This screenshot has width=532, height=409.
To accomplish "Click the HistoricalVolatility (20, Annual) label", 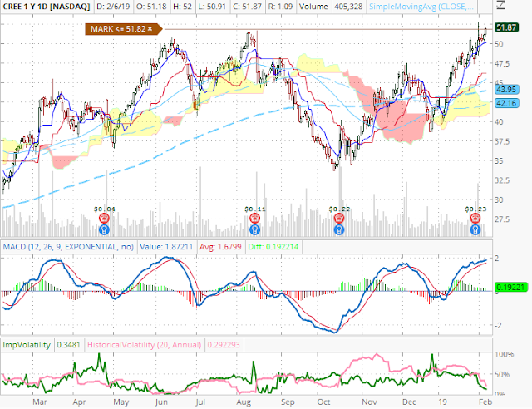I will [144, 345].
